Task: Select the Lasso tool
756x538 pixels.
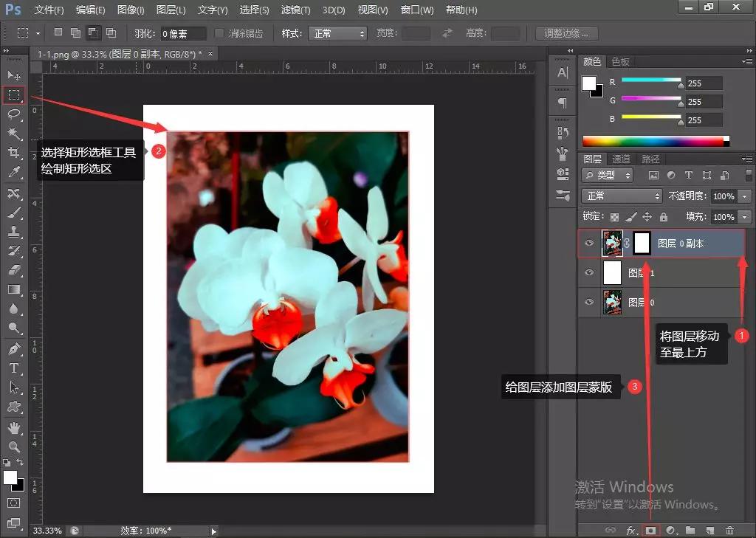Action: (13, 114)
